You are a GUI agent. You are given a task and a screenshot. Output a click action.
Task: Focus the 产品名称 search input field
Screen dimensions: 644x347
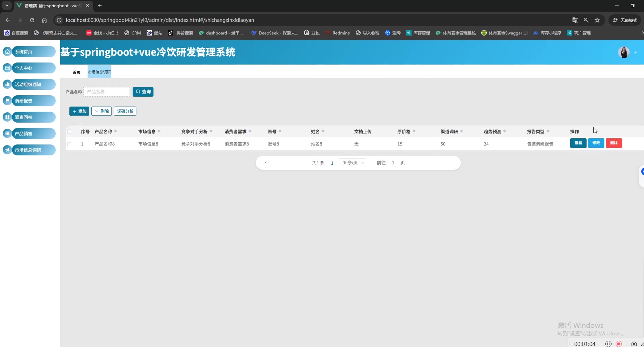(x=107, y=92)
